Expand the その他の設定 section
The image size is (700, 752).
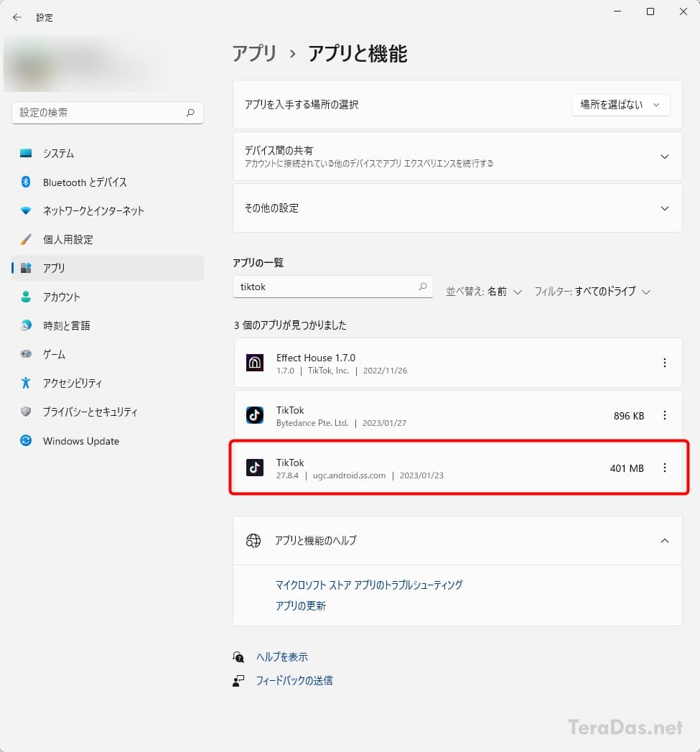[457, 208]
